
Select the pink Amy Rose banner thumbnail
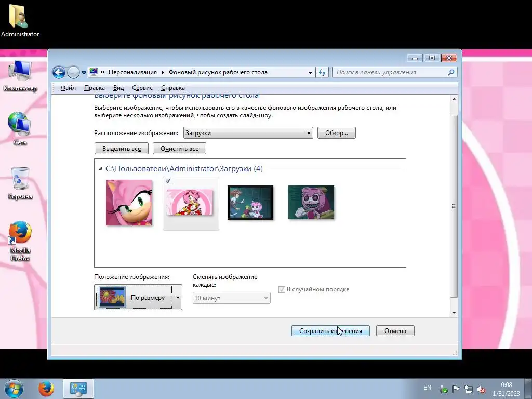tap(190, 202)
